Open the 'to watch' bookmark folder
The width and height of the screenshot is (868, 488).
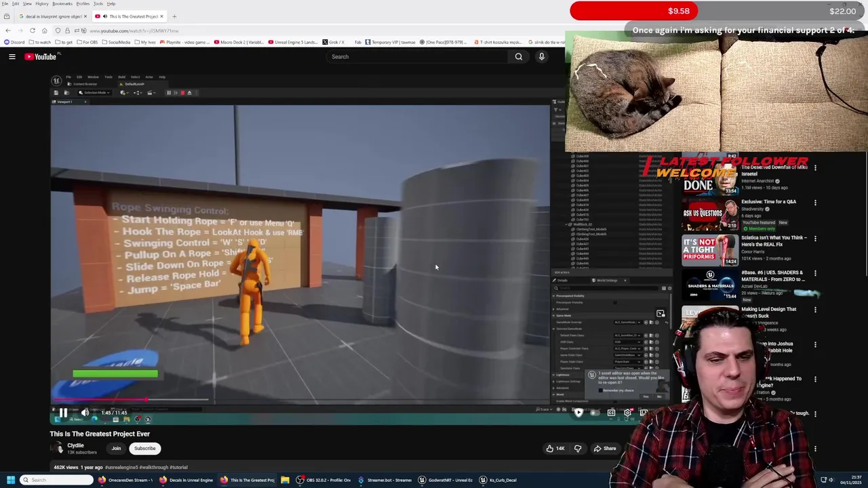coord(41,42)
